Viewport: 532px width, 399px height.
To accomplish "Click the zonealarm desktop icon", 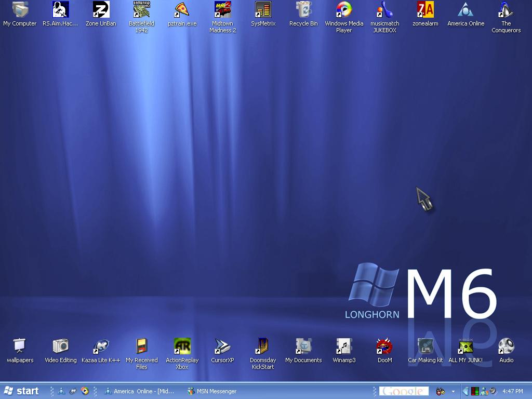I will [x=425, y=10].
